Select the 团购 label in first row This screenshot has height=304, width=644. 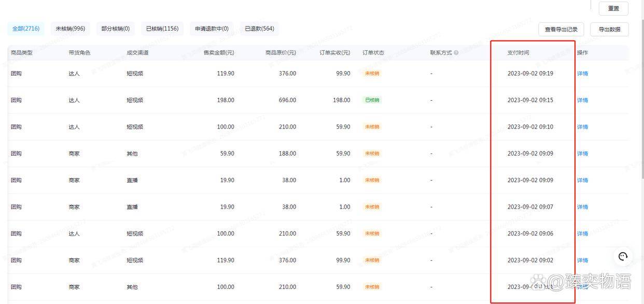coord(16,73)
